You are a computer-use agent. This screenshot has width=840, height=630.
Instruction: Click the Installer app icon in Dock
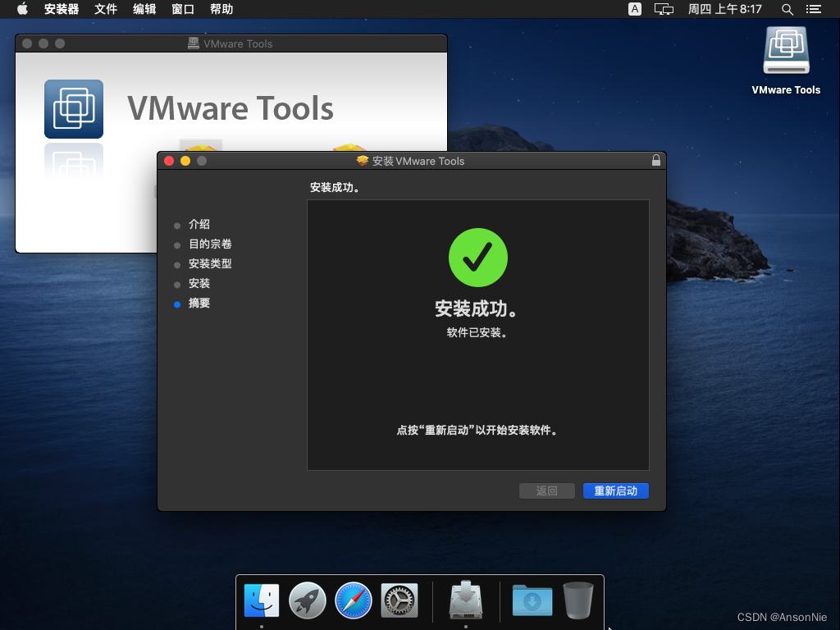coord(466,600)
